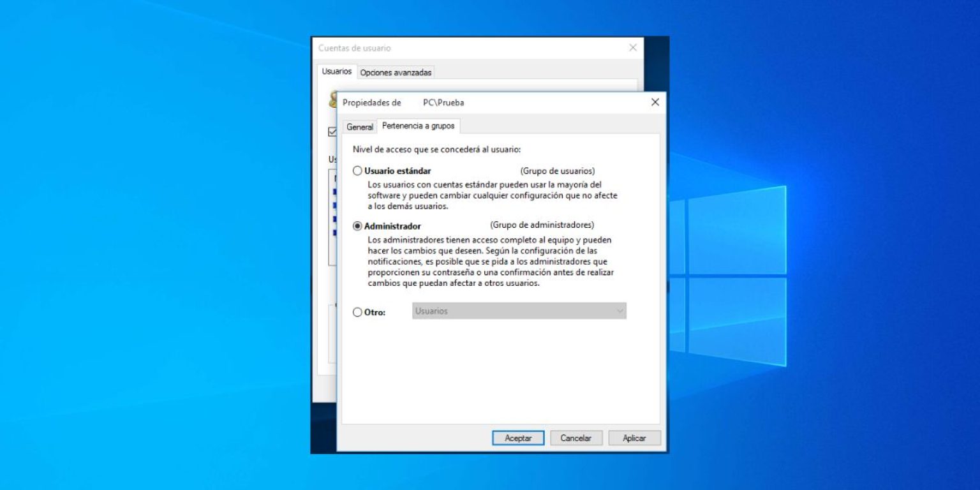
Task: Close the 'Cuentas de usuario' window
Action: pyautogui.click(x=632, y=47)
